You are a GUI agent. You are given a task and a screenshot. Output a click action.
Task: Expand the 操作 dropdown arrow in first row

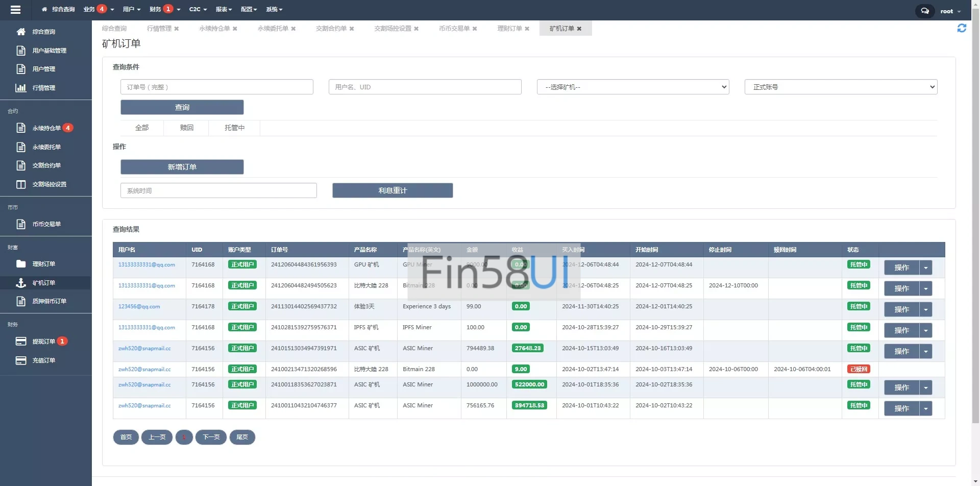click(925, 268)
